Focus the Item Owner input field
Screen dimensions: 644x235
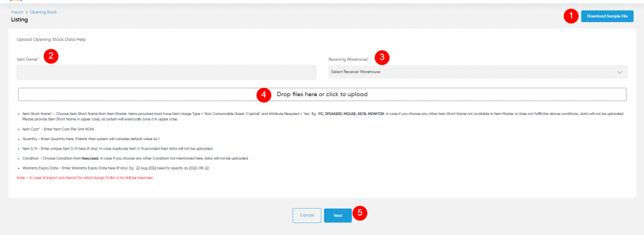[x=166, y=72]
